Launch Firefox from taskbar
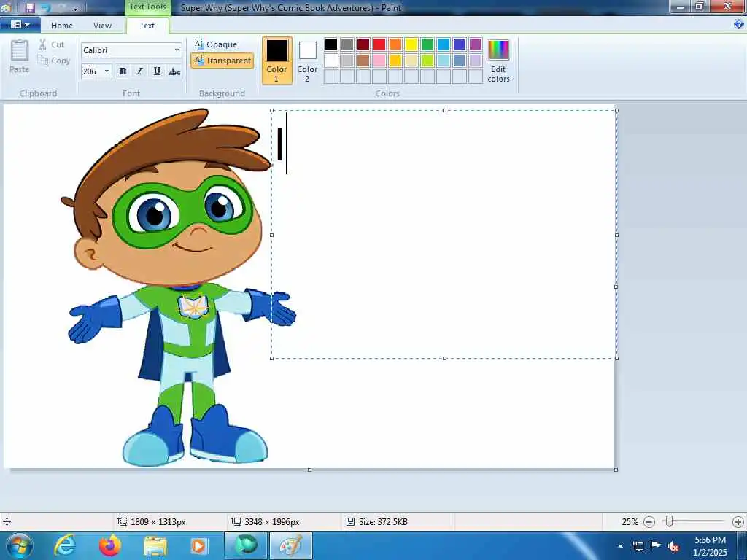This screenshot has height=560, width=747. (x=109, y=545)
